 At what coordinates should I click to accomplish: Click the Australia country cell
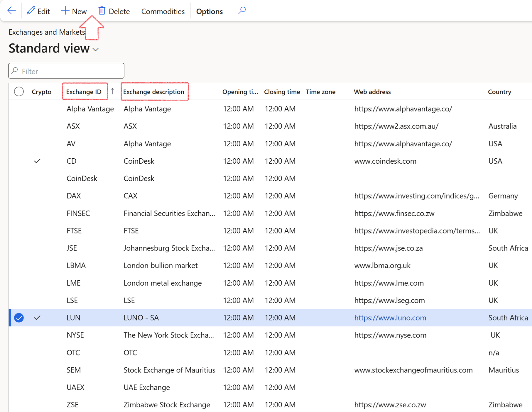point(502,126)
